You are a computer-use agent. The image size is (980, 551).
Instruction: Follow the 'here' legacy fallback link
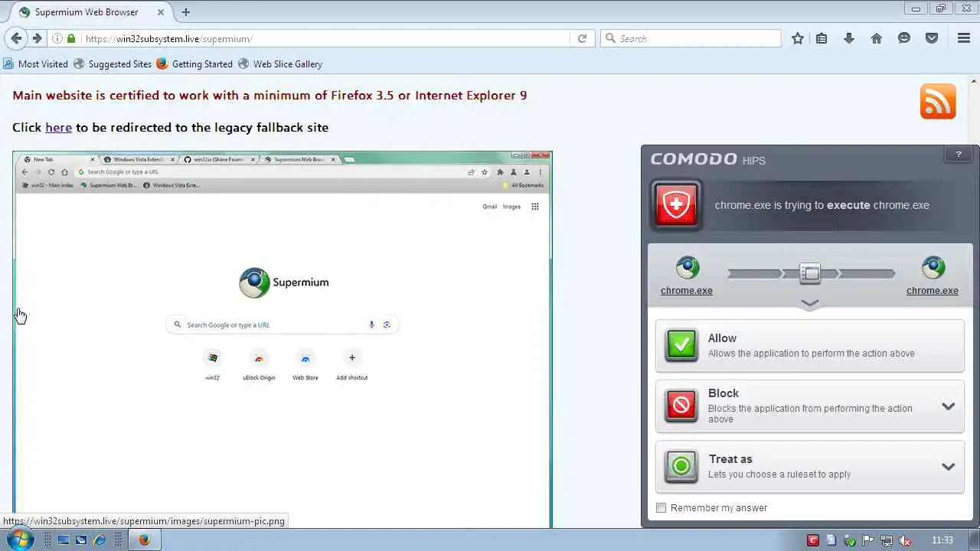58,128
